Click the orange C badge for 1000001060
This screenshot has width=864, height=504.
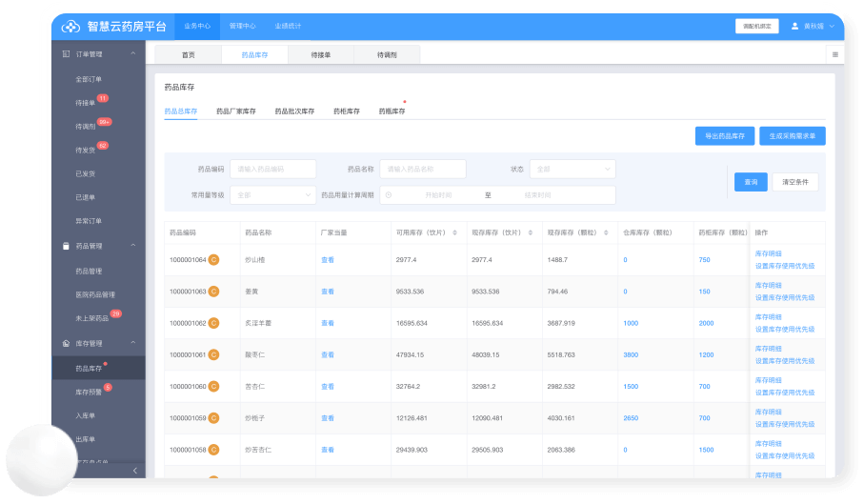coord(213,386)
